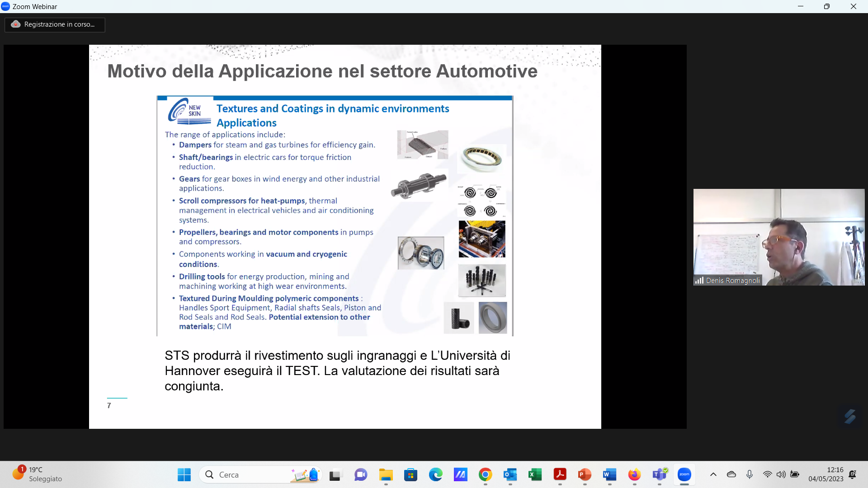Image resolution: width=868 pixels, height=488 pixels.
Task: Launch Firefox from taskbar
Action: 634,474
